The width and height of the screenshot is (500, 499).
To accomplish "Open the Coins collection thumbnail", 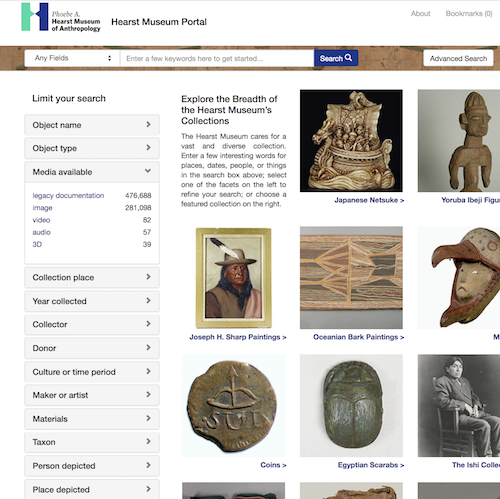I will [233, 406].
